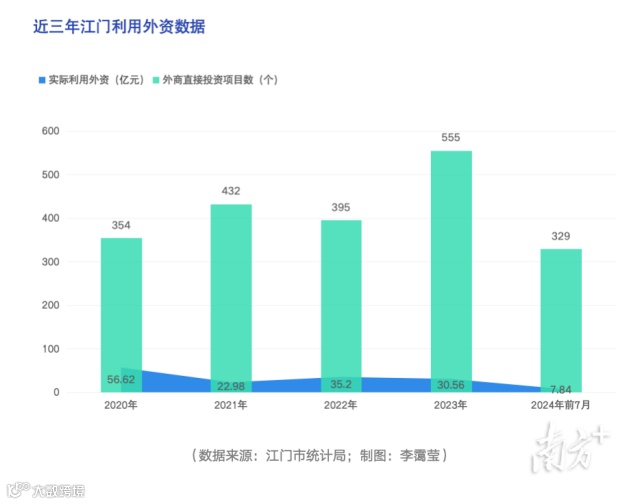This screenshot has height=504, width=640.
Task: Click the area value label 35.2
Action: pyautogui.click(x=341, y=384)
